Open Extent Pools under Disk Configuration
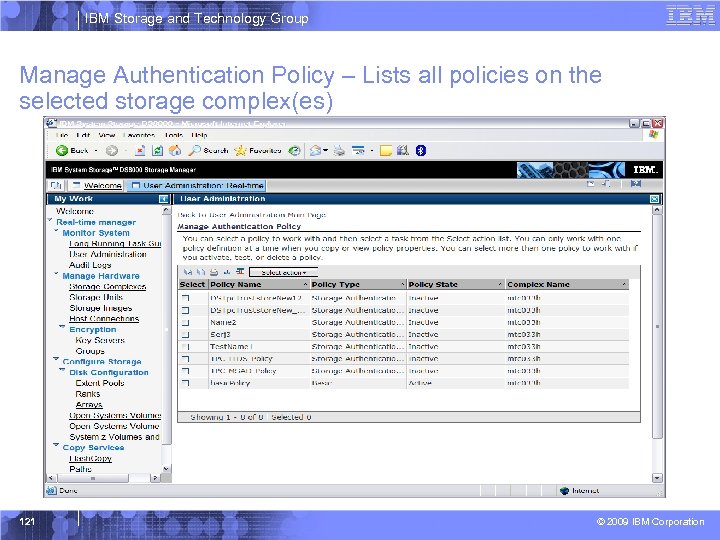This screenshot has height=540, width=720. [100, 383]
